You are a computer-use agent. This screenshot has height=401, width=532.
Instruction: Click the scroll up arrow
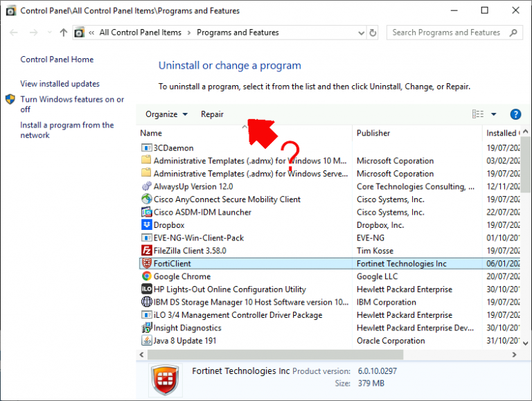point(526,131)
